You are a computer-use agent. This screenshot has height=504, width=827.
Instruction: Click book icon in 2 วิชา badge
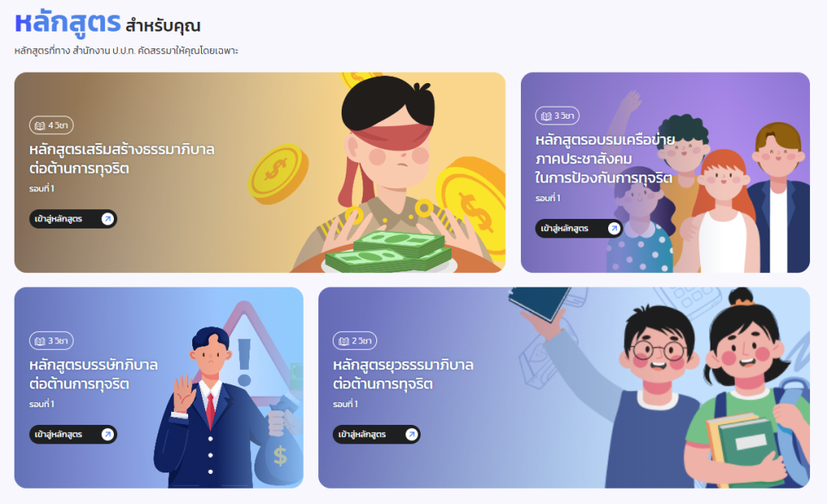[343, 341]
